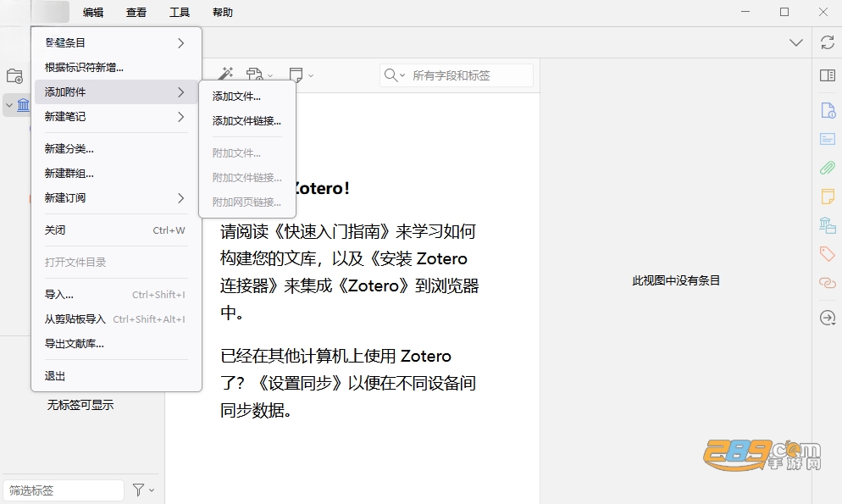Open the Info section icon in side rail

pos(828,110)
